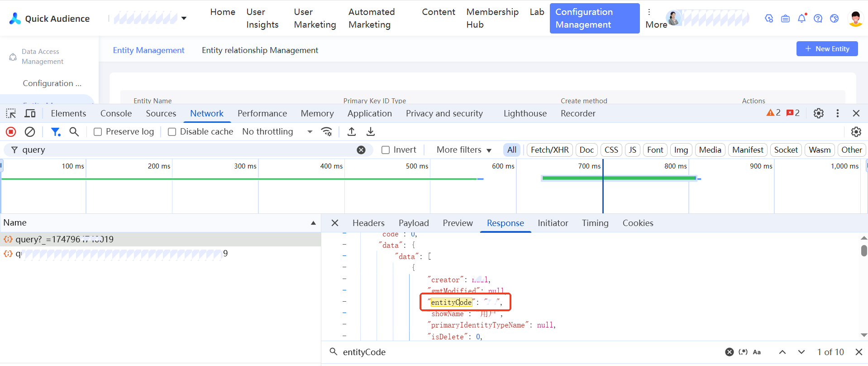Image resolution: width=868 pixels, height=366 pixels.
Task: Click the import HAR upload icon
Action: (352, 132)
